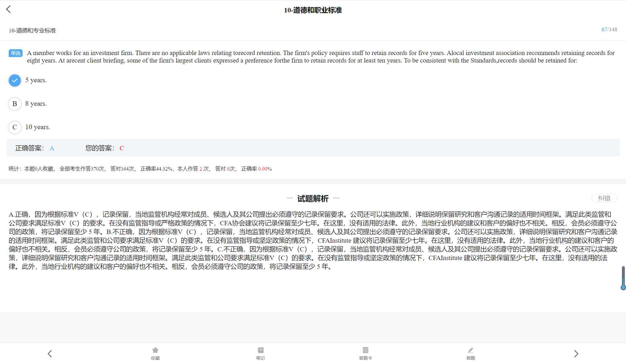Click the vertical scrollbar thumb on right
This screenshot has width=626, height=364.
[x=623, y=278]
